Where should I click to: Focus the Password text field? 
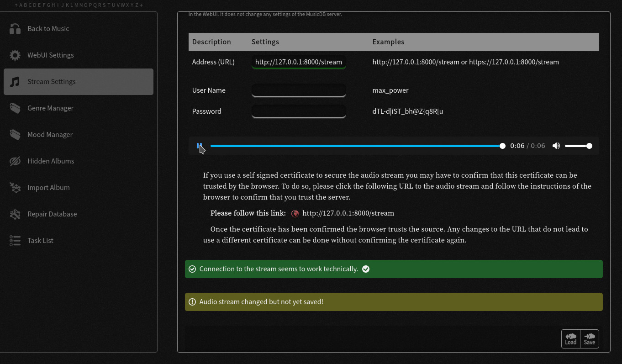tap(298, 111)
